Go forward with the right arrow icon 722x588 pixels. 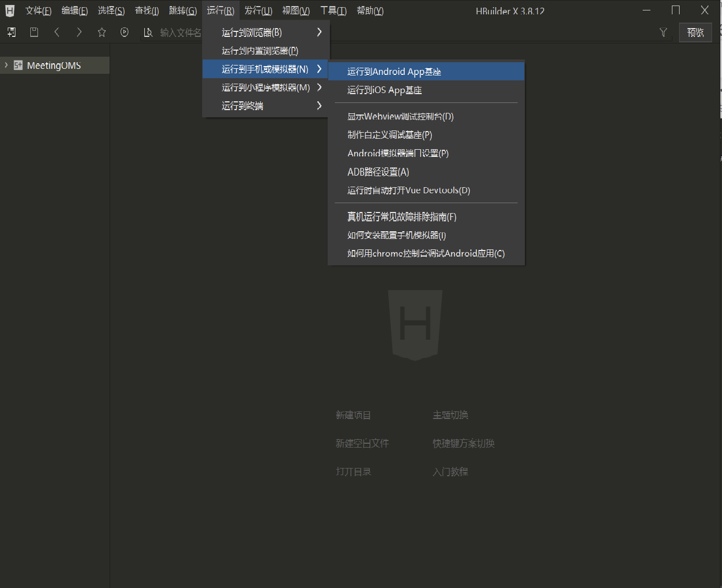pyautogui.click(x=79, y=32)
